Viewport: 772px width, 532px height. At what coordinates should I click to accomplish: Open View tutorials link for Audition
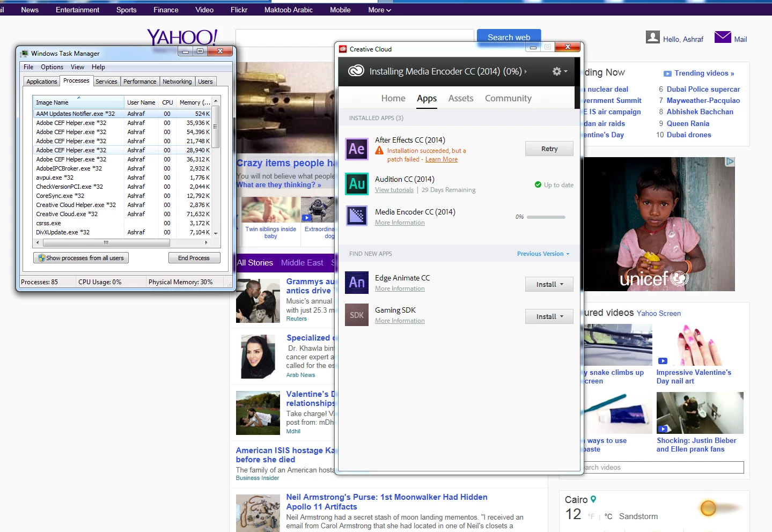[x=394, y=190]
